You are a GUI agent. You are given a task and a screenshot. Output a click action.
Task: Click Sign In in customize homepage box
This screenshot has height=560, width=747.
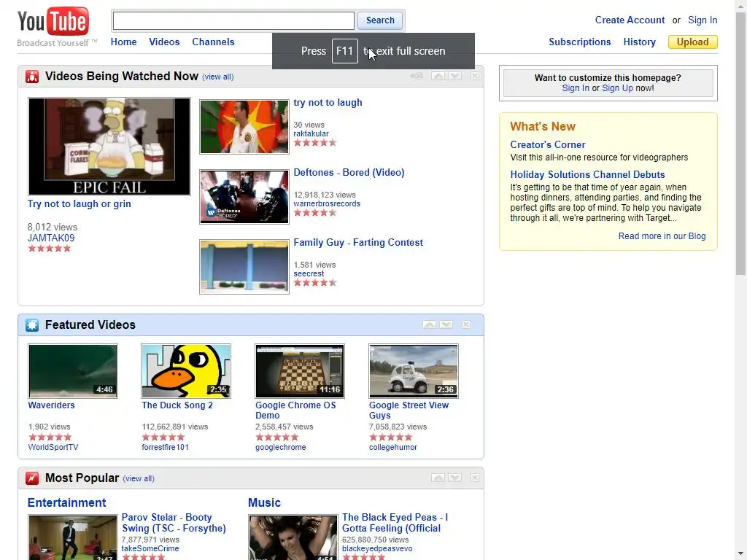575,88
